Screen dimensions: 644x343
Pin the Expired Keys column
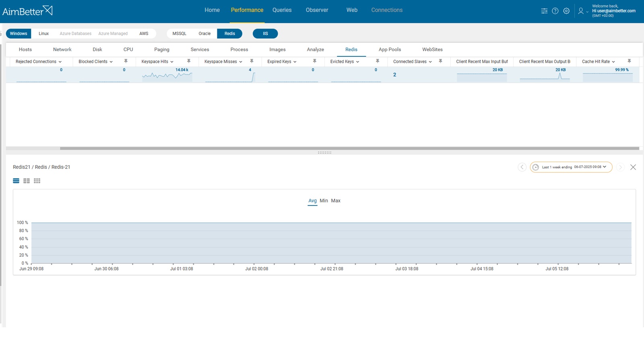tap(315, 61)
